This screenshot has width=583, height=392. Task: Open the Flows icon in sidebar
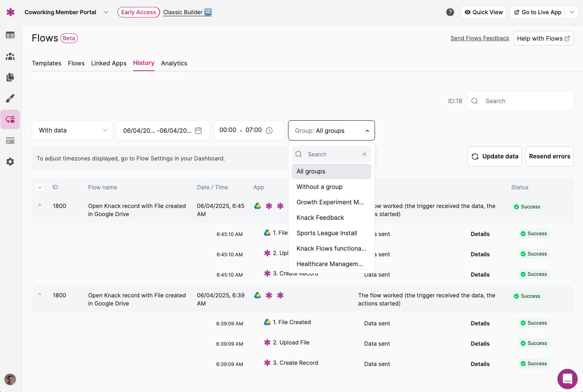tap(10, 119)
